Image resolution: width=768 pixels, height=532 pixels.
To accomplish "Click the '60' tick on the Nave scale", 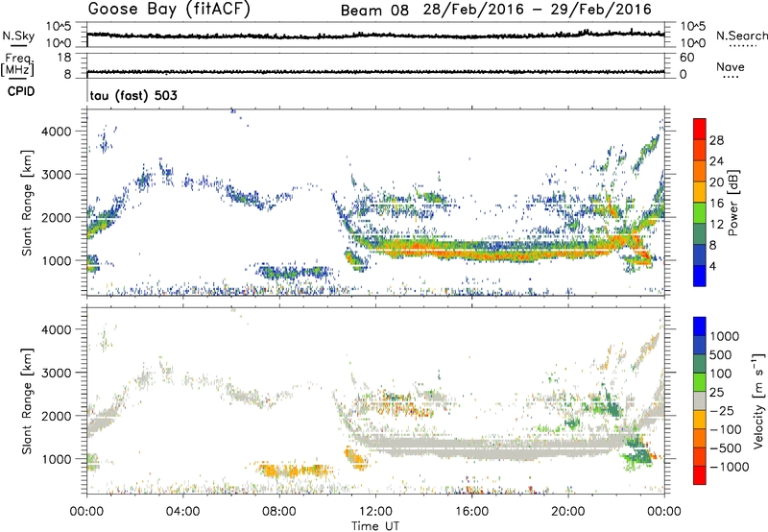I will point(686,58).
